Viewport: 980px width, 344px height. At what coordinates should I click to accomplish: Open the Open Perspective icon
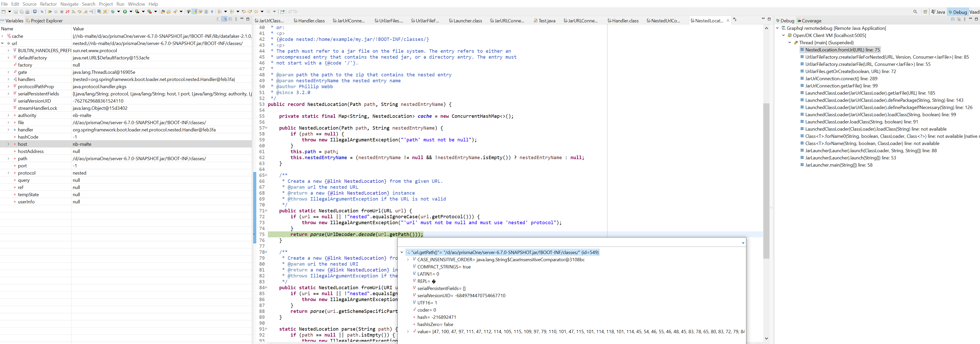click(x=925, y=12)
